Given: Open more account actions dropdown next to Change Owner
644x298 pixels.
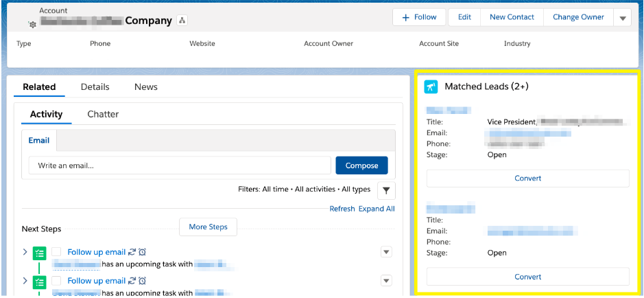Looking at the screenshot, I should pyautogui.click(x=623, y=18).
